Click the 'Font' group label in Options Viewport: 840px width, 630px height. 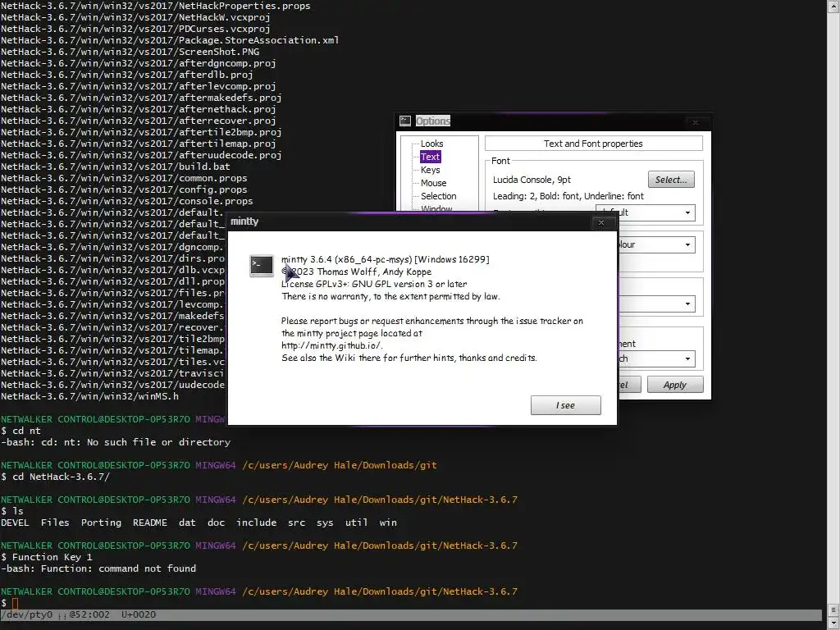[500, 161]
